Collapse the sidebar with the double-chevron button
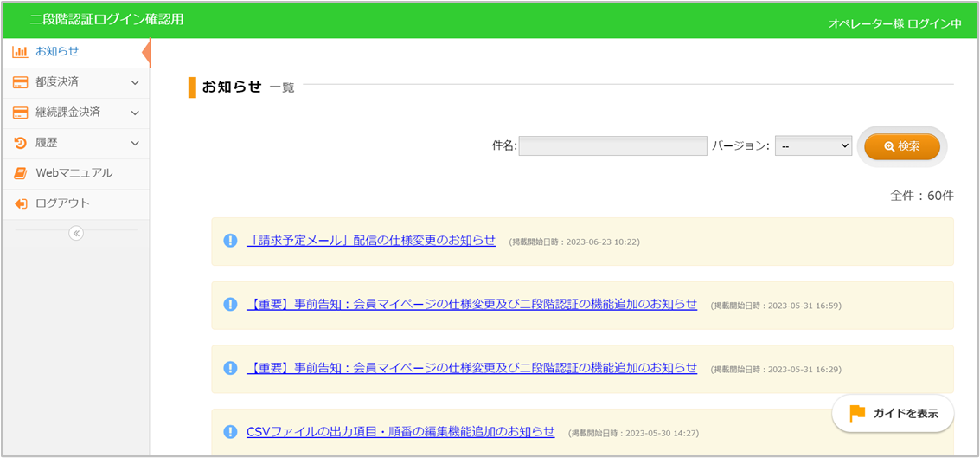Viewport: 980px width, 458px height. pyautogui.click(x=76, y=233)
